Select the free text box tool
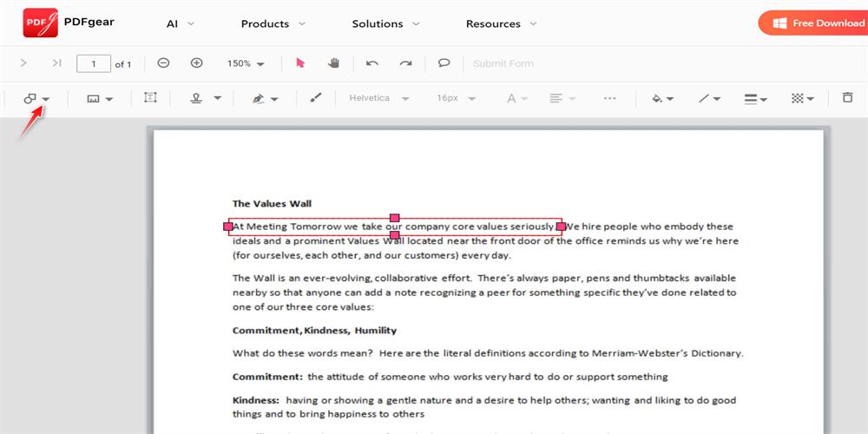Viewport: 868px width, 434px height. click(150, 98)
